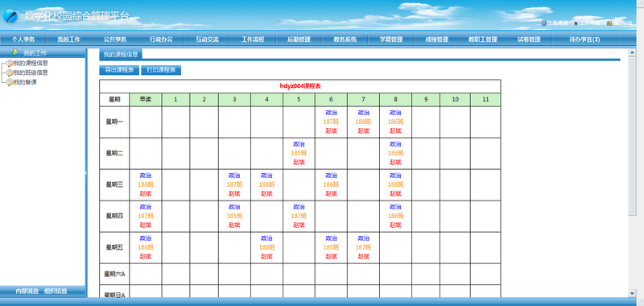Screen dimensions: 644x306
Task: Click the vertical scrollbar down arrow
Action: click(x=633, y=293)
